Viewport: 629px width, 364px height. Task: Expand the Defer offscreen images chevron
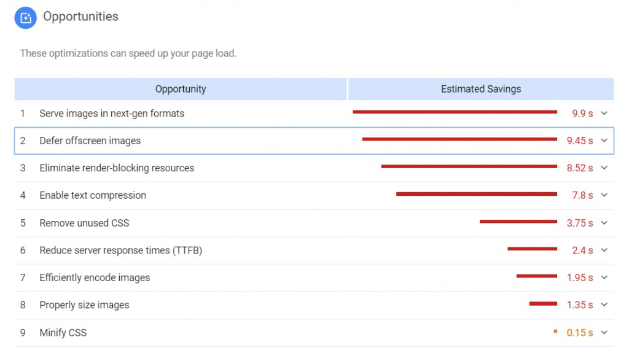pos(604,141)
